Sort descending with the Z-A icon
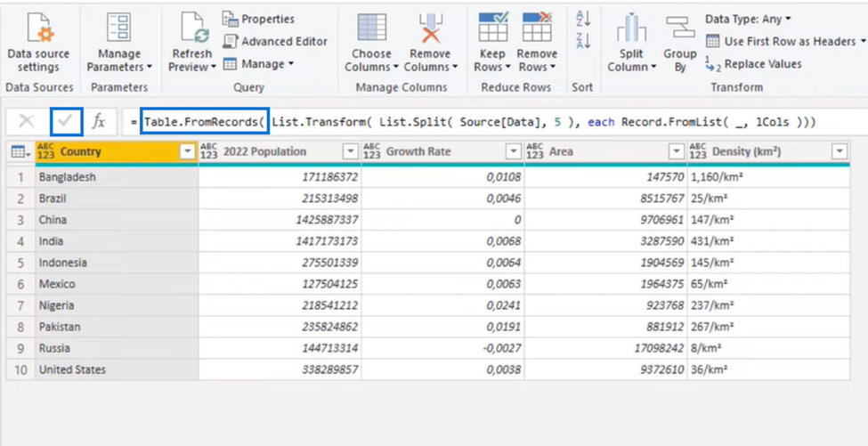This screenshot has height=446, width=868. click(583, 41)
